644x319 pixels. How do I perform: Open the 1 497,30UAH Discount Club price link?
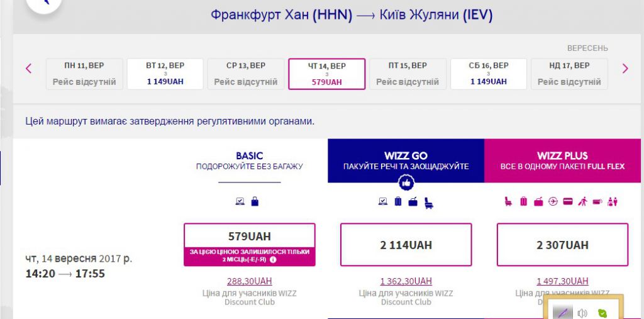pos(562,281)
